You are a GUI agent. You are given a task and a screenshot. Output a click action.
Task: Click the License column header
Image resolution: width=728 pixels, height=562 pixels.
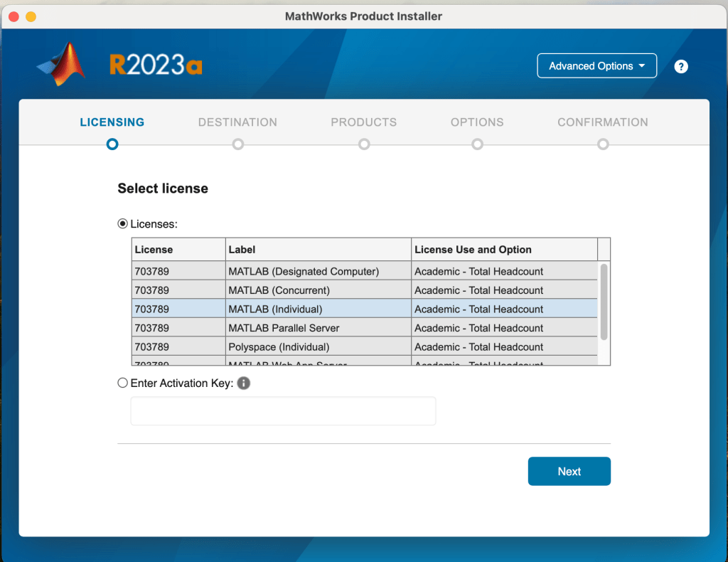click(x=178, y=250)
